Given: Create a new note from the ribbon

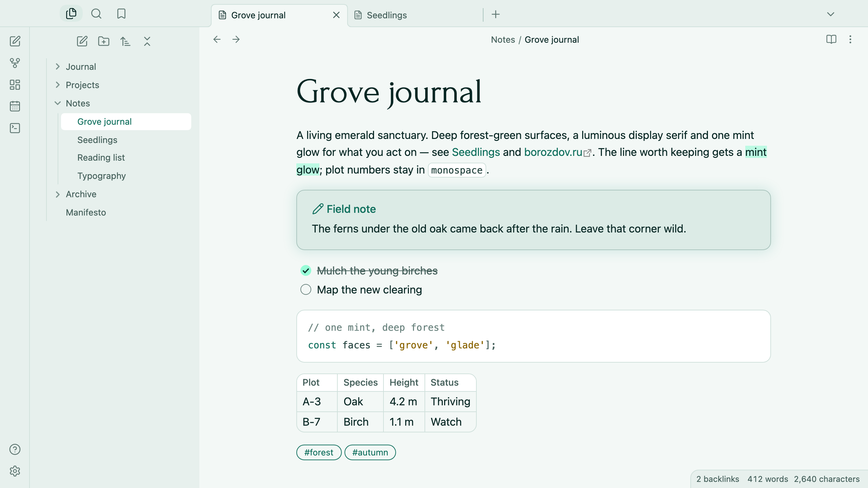Looking at the screenshot, I should [x=15, y=41].
